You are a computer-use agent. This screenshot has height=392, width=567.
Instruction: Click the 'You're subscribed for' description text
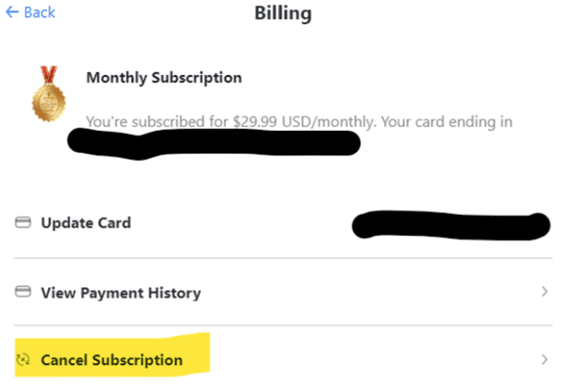click(x=157, y=122)
